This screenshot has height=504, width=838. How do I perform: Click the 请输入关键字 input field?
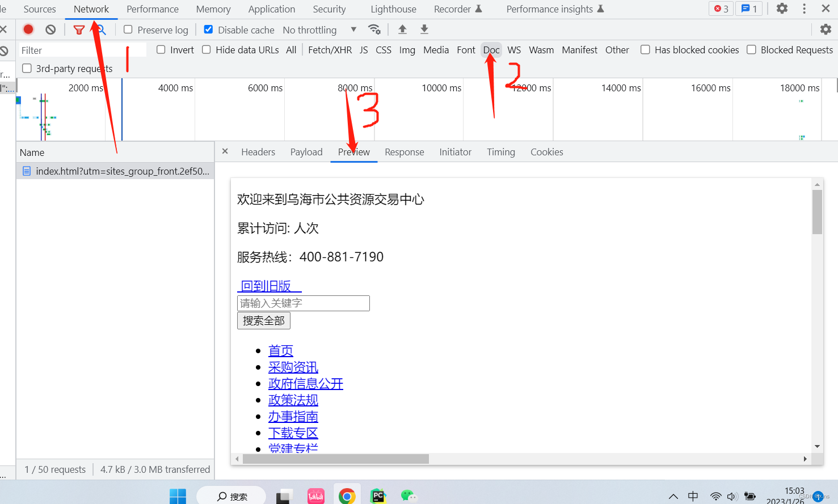click(x=303, y=303)
